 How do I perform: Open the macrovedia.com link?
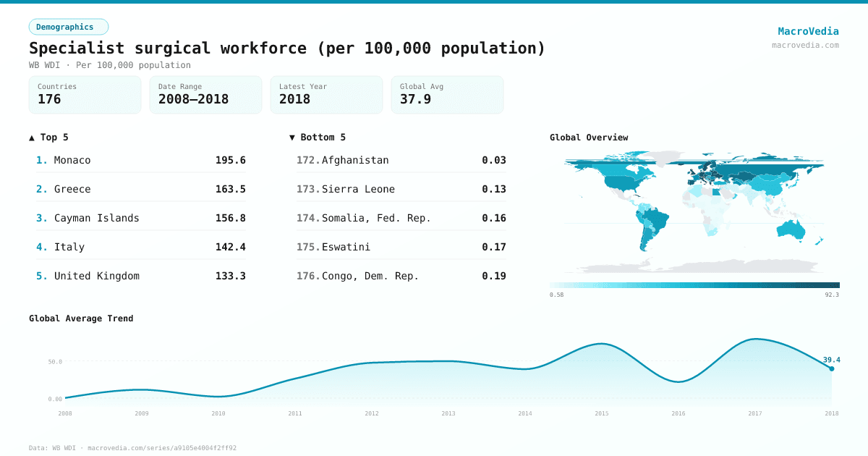click(804, 44)
